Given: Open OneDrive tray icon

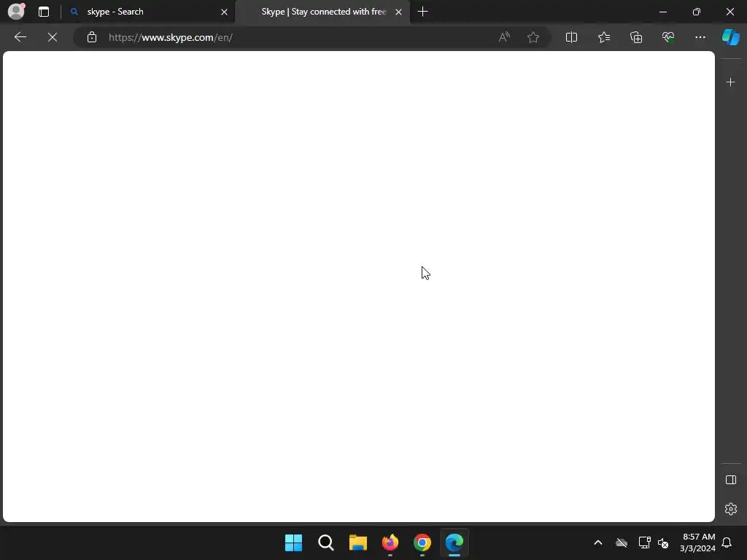Looking at the screenshot, I should tap(622, 542).
